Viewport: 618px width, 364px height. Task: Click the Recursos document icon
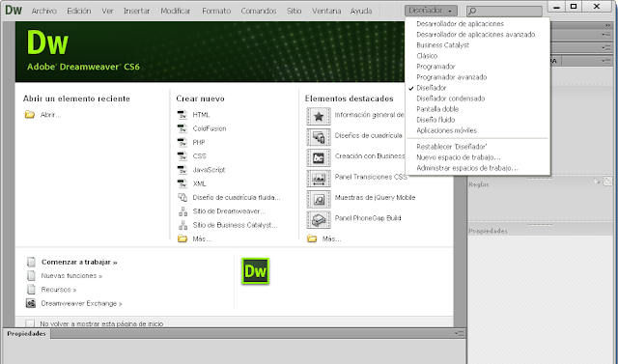[31, 290]
